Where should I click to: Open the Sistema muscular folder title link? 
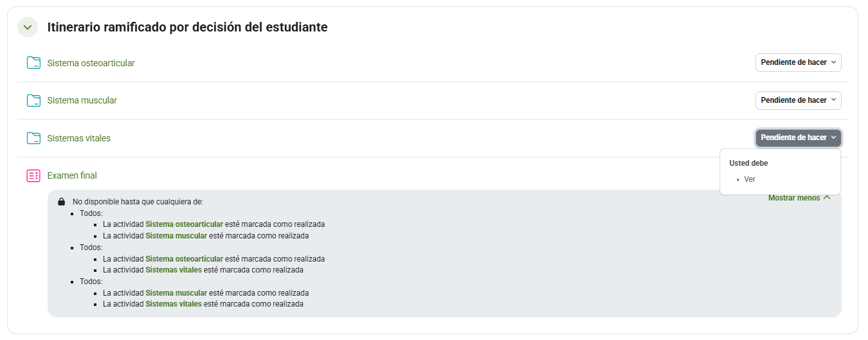82,100
